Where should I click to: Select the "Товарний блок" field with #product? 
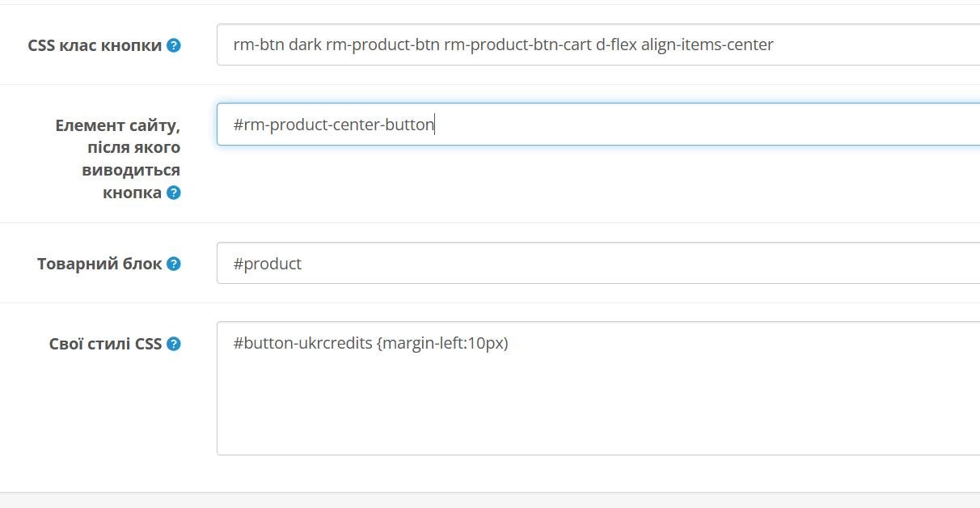pyautogui.click(x=598, y=263)
